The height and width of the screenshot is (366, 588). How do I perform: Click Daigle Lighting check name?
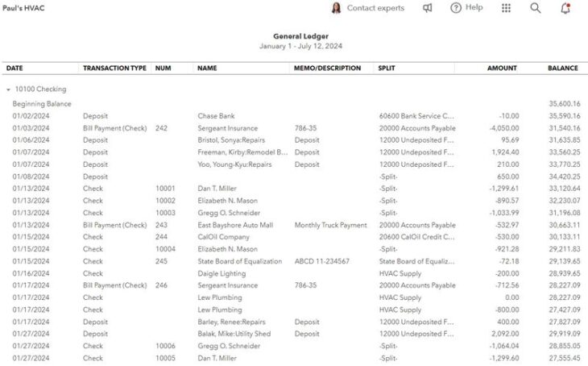pos(222,273)
